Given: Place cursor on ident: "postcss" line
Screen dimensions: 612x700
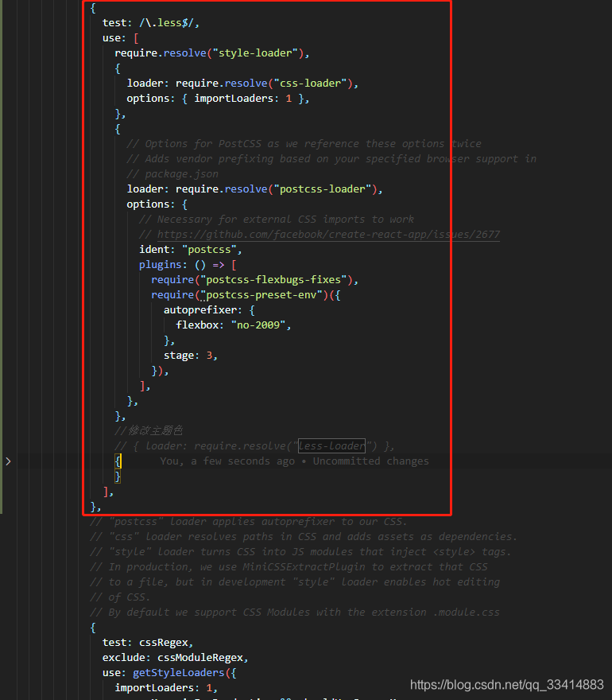Looking at the screenshot, I should (191, 250).
